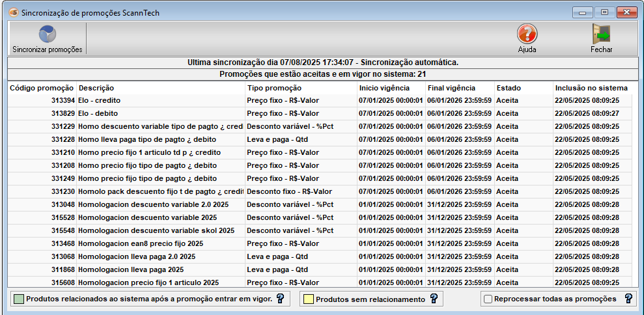Maximize the sync promotions window
The image size is (644, 315).
pyautogui.click(x=604, y=12)
